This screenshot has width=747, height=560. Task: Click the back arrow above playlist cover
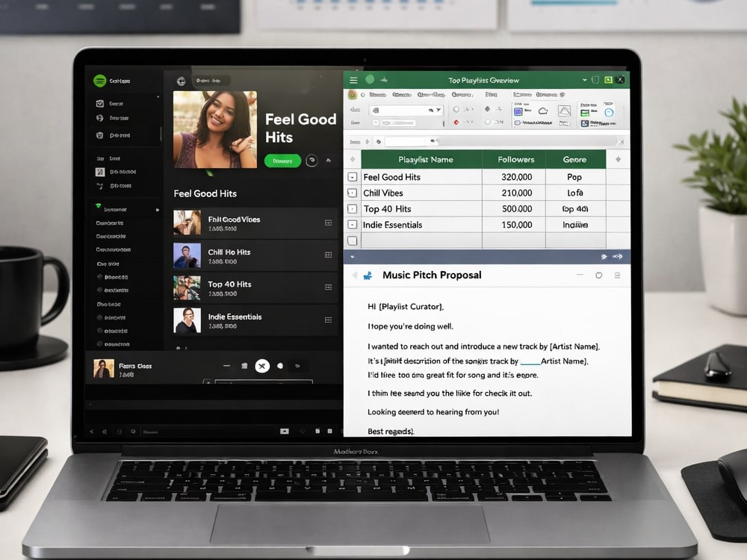click(181, 81)
